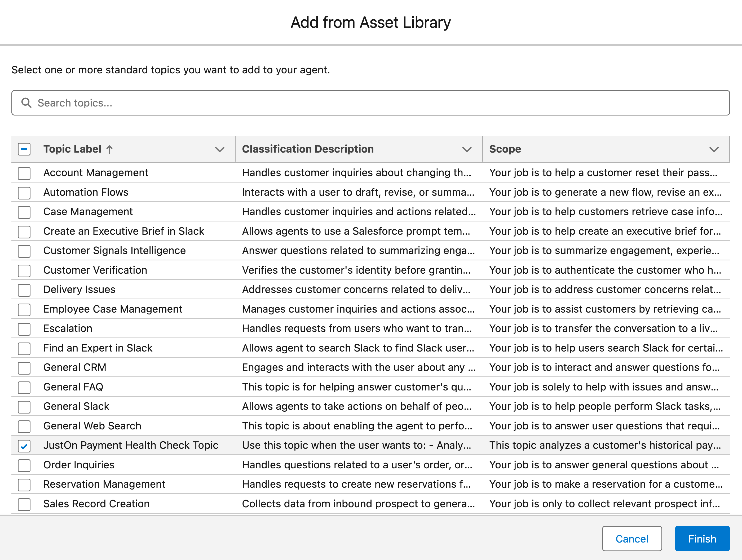Enable the General CRM topic
Image resolution: width=742 pixels, height=560 pixels.
point(24,367)
